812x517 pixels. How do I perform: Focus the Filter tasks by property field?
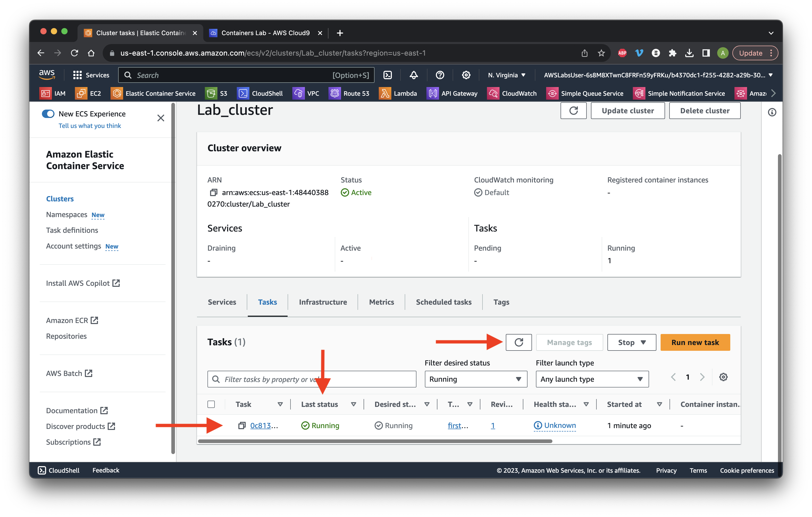pos(312,379)
